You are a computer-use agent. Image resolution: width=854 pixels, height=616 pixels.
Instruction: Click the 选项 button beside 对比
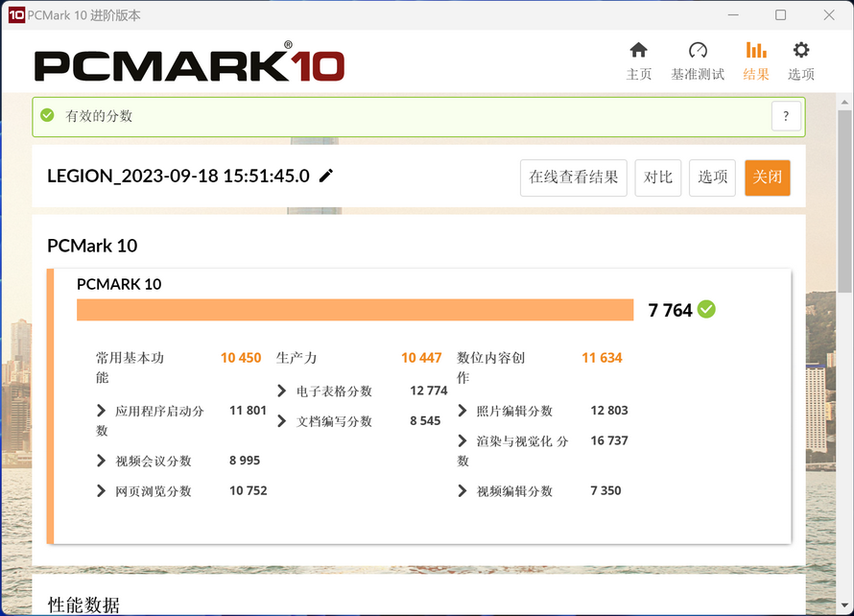click(712, 178)
